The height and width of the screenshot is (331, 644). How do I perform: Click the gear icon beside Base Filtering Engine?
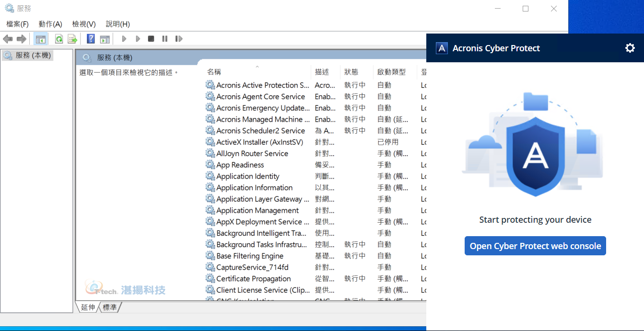(210, 256)
